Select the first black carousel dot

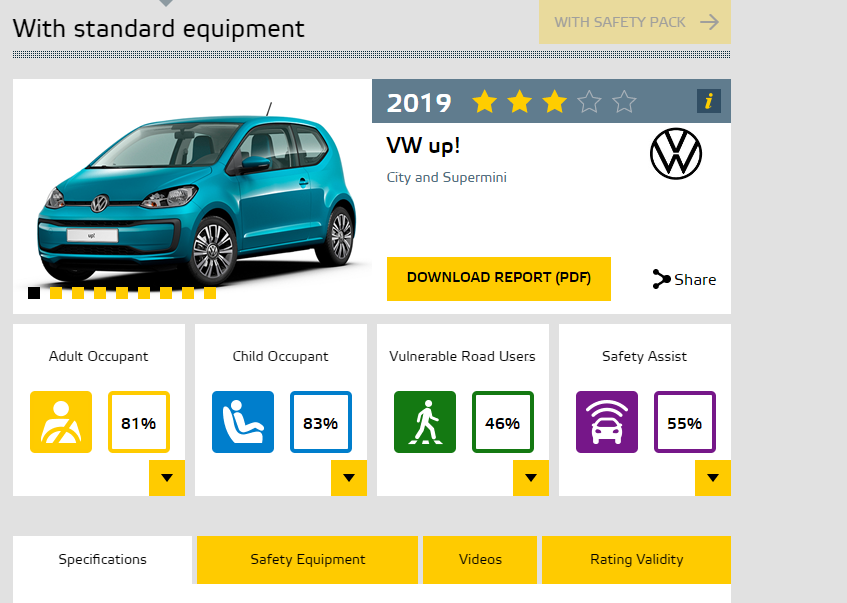click(34, 293)
